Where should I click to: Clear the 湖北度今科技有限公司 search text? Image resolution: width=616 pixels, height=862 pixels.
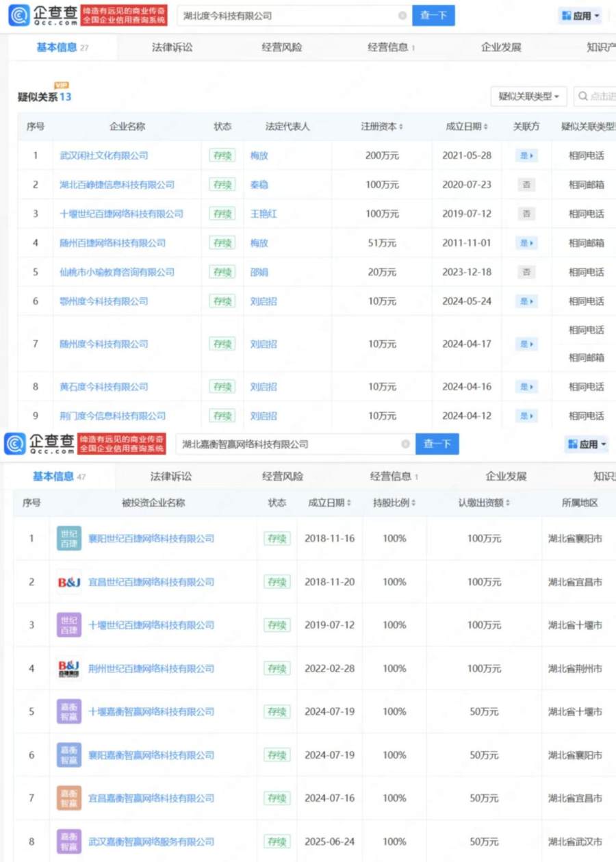[x=402, y=15]
